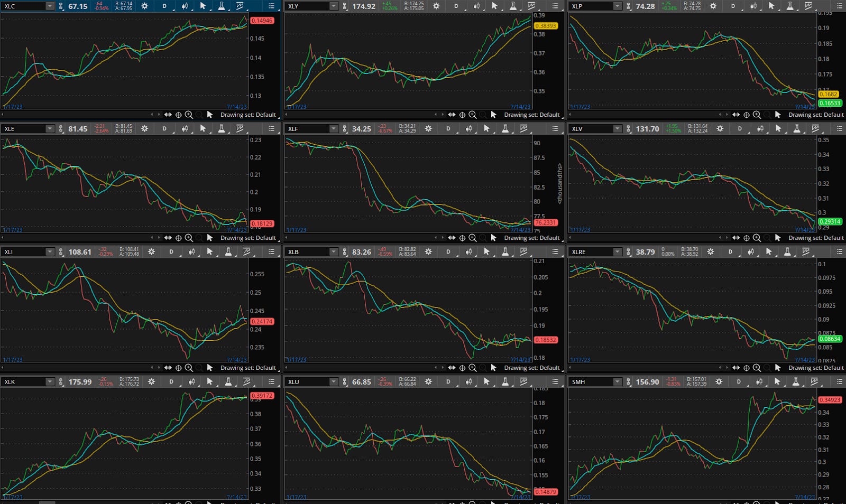Expand the XLF symbol dropdown arrow
The width and height of the screenshot is (846, 504).
click(x=334, y=128)
